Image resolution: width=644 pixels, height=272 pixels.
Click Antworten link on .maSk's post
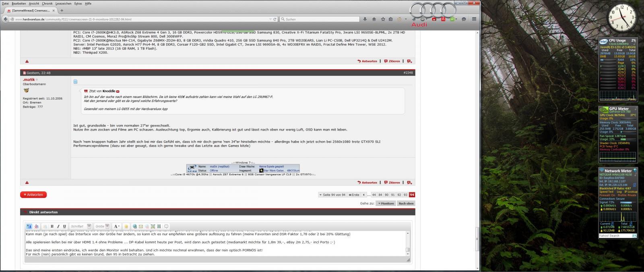(367, 183)
